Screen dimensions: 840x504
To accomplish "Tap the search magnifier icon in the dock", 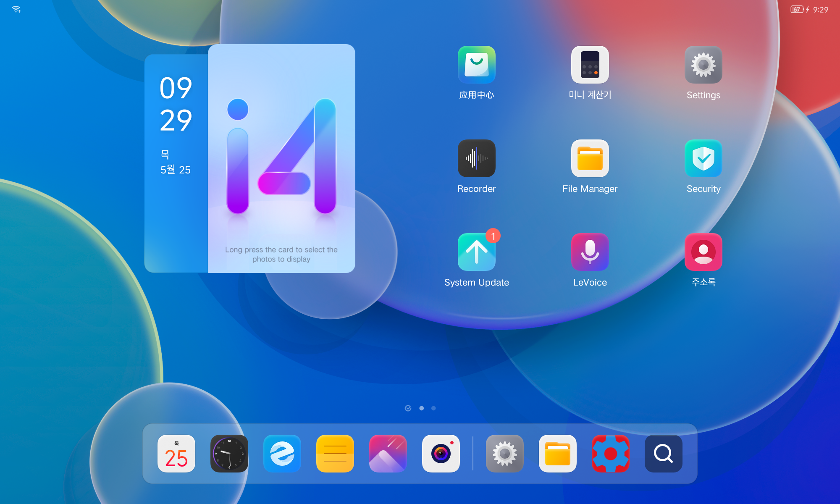I will coord(664,454).
